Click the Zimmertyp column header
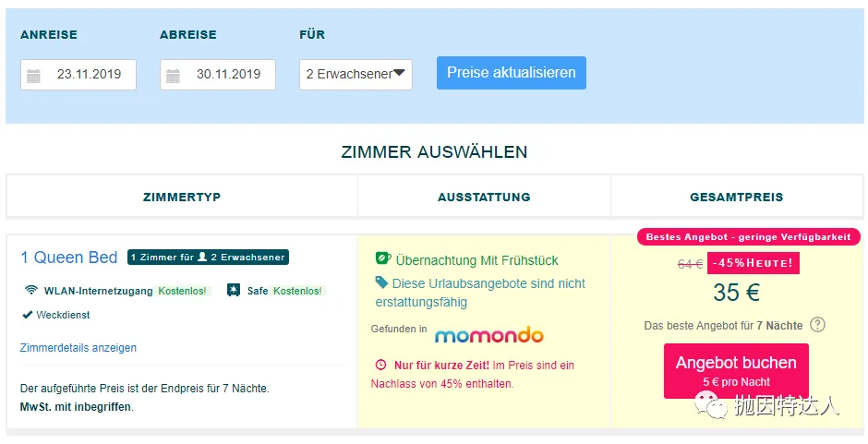The height and width of the screenshot is (444, 868). point(182,197)
